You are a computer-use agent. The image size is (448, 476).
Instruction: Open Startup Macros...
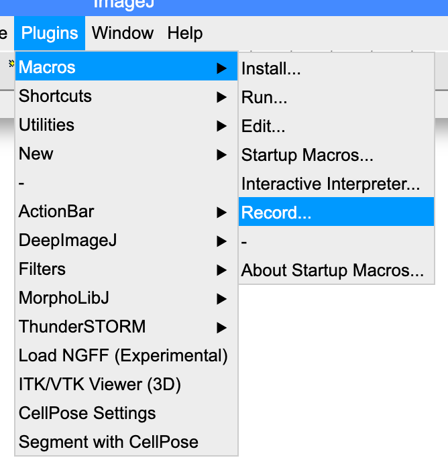coord(336,155)
